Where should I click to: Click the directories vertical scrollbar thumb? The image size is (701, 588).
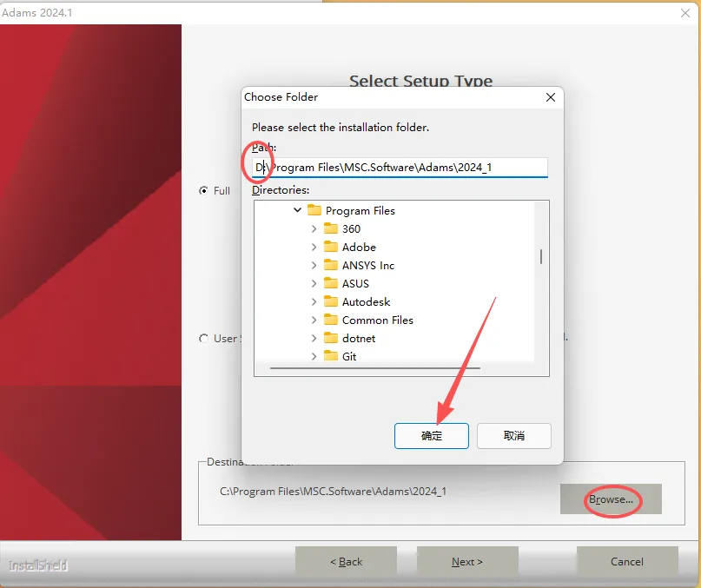(x=541, y=257)
